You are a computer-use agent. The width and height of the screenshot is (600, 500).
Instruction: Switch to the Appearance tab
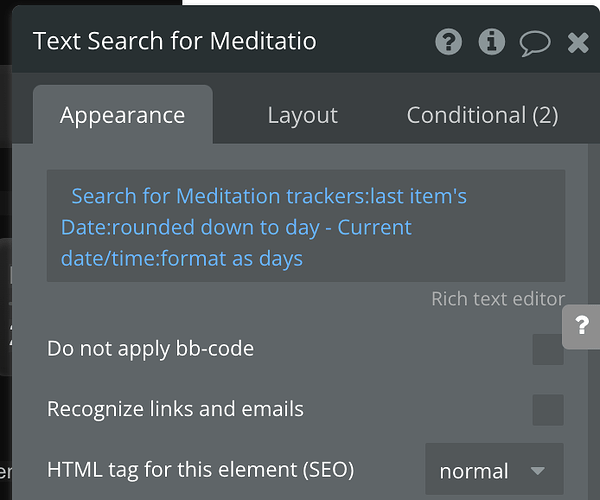[x=122, y=115]
